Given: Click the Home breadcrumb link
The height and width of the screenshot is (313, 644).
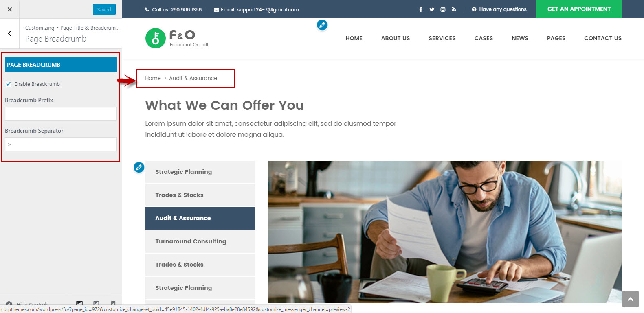Looking at the screenshot, I should [x=153, y=78].
